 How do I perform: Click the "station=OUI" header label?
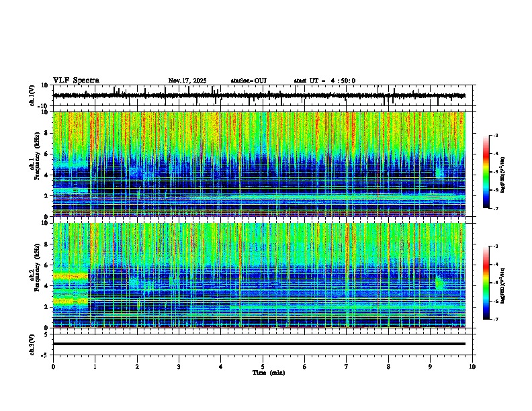pyautogui.click(x=249, y=81)
